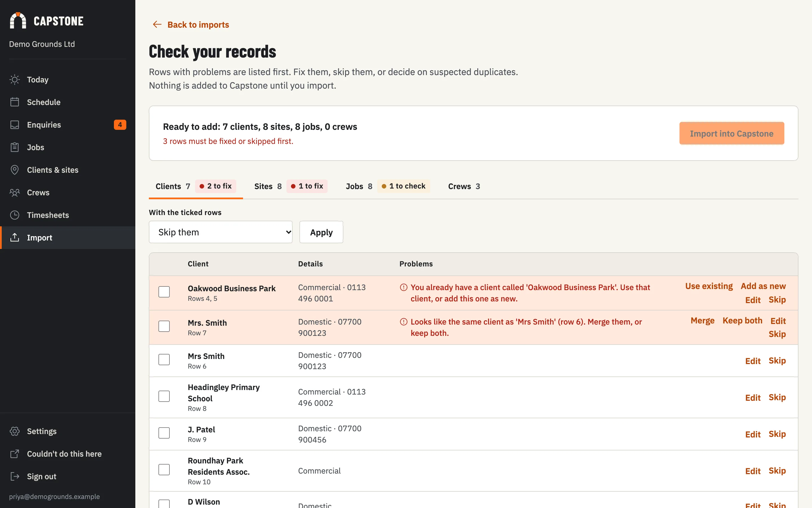Click the Import into Capstone button
Screen dimensions: 812x508
731,133
